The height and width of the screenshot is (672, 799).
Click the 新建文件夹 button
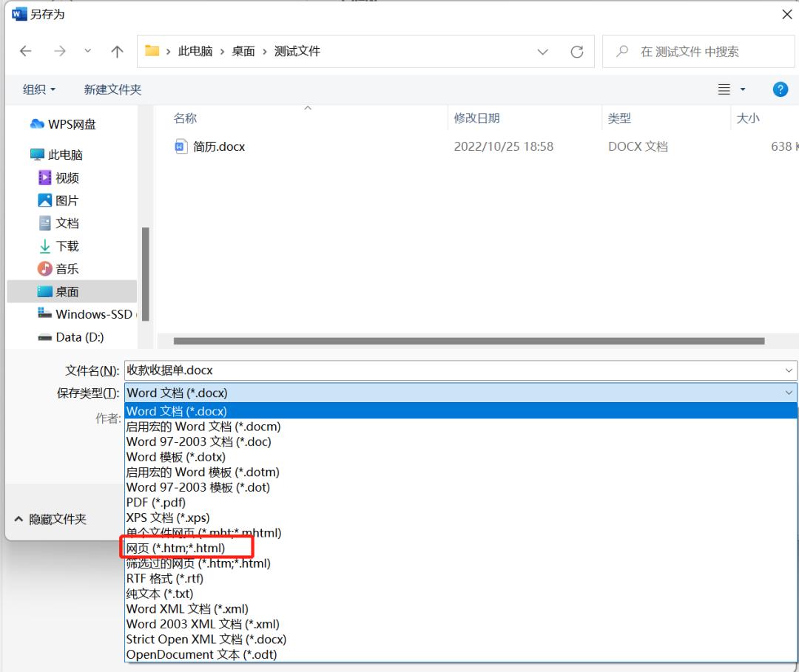(112, 89)
